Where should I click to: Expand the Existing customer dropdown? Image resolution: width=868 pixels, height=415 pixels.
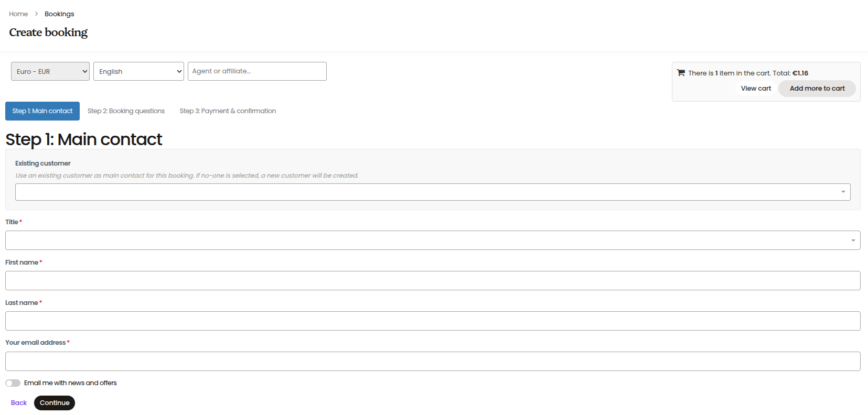coord(433,192)
